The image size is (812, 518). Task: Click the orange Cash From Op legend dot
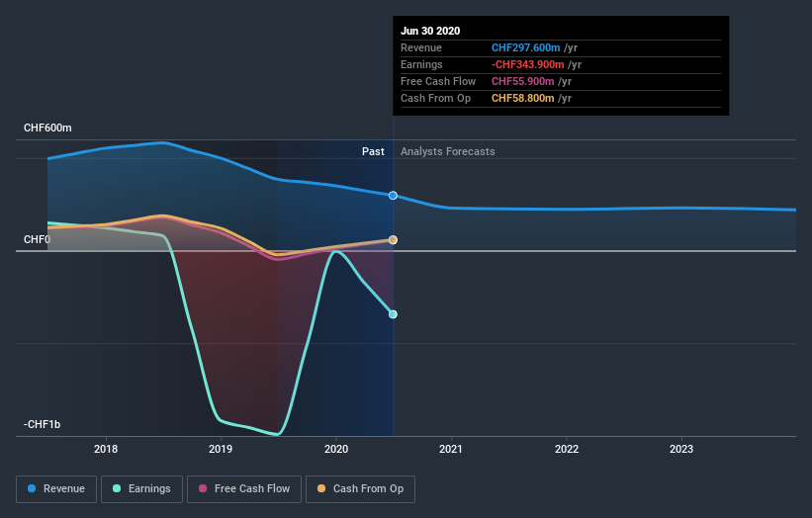point(321,488)
